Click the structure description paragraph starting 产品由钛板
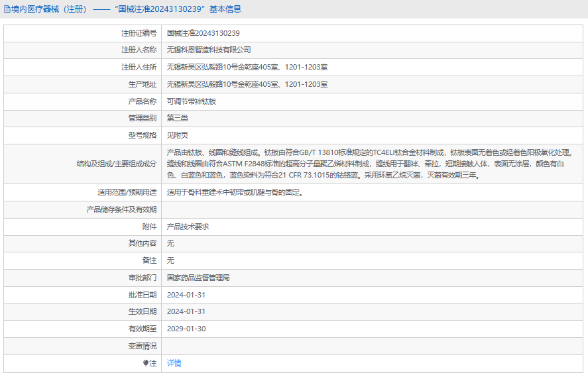 tap(371, 164)
